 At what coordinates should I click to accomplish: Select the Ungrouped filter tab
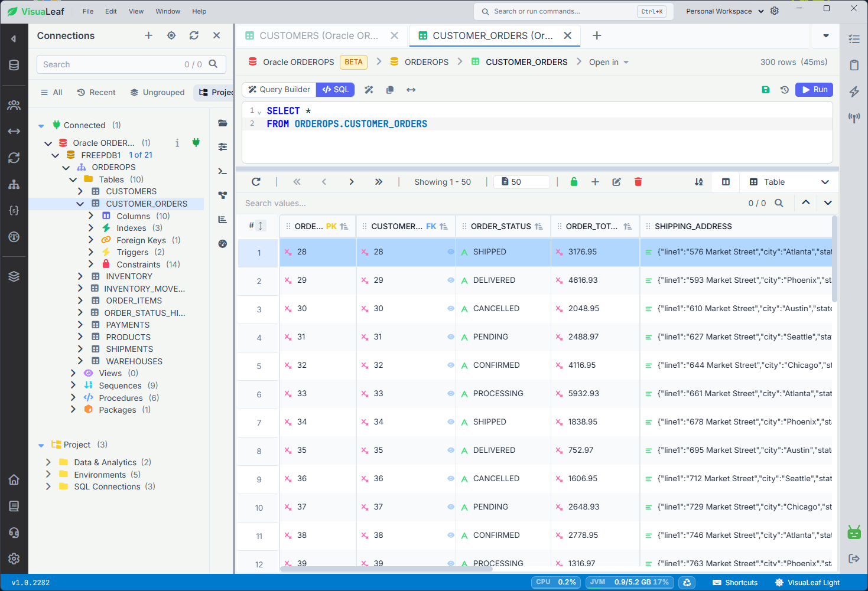pyautogui.click(x=157, y=92)
